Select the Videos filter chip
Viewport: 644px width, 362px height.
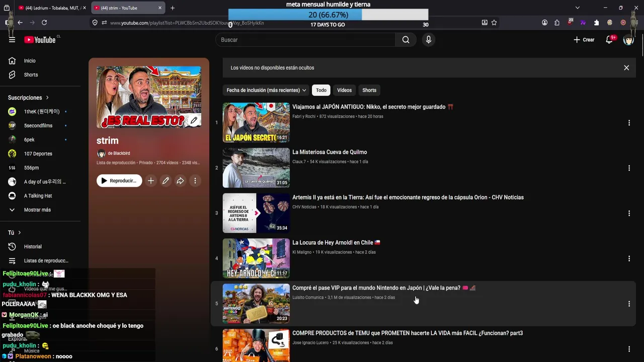coord(344,90)
